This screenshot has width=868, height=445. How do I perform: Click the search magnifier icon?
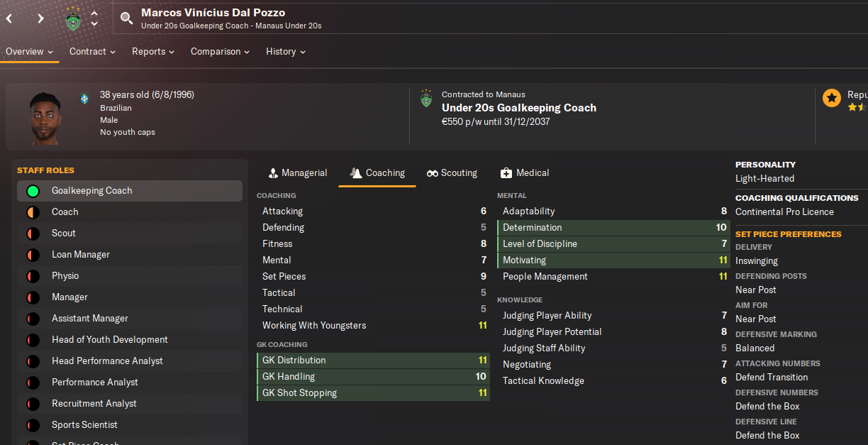[x=126, y=18]
